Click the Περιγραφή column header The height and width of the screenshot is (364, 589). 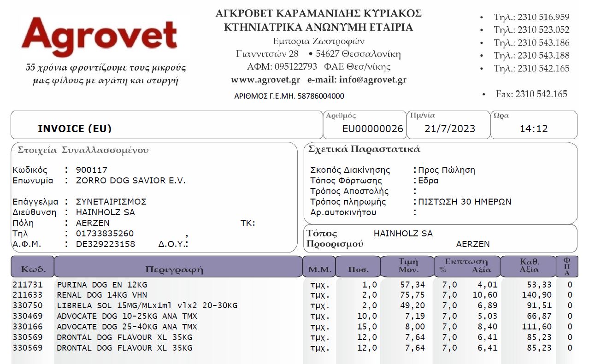pos(178,266)
